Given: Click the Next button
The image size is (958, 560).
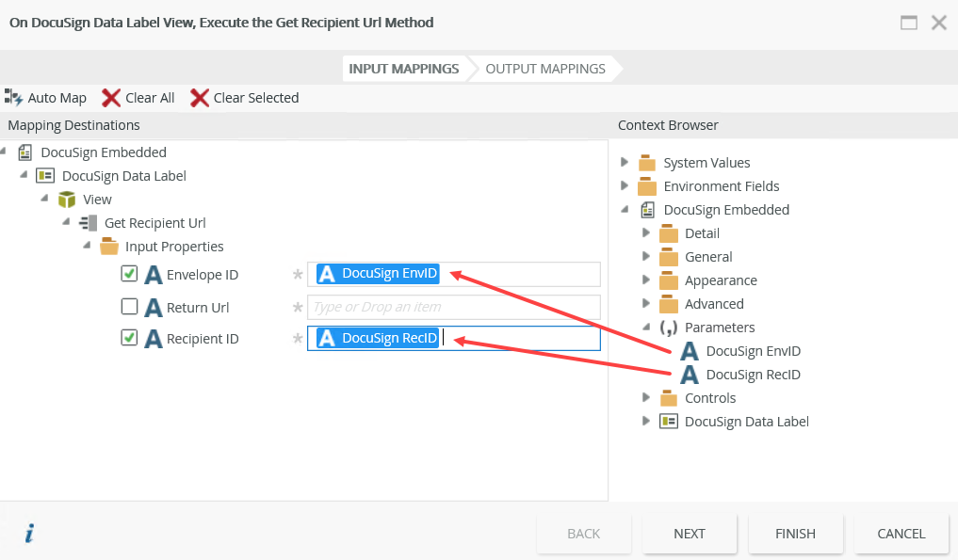Looking at the screenshot, I should point(690,534).
